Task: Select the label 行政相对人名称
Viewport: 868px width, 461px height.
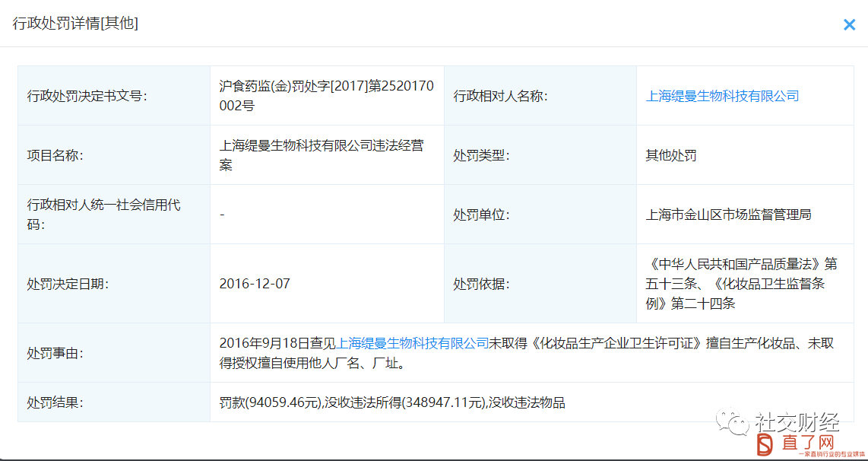Action: click(500, 97)
